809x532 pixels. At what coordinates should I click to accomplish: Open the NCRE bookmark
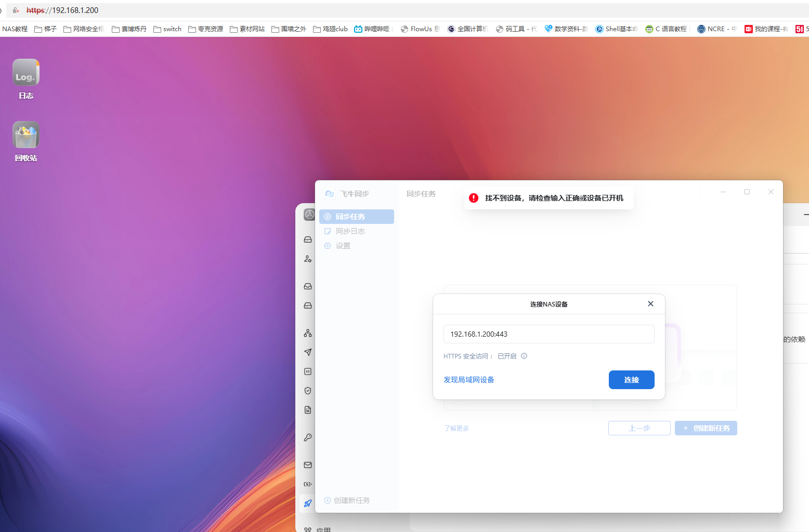coord(717,29)
